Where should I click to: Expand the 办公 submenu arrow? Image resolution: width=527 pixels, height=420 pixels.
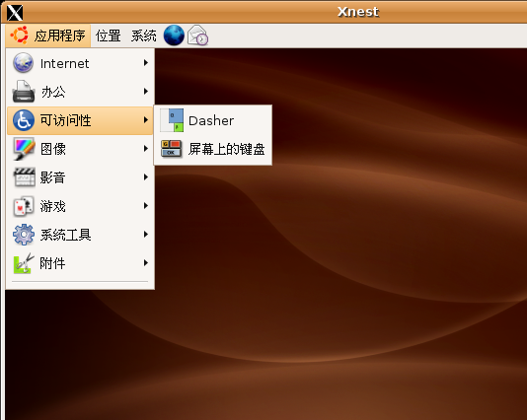[x=145, y=92]
